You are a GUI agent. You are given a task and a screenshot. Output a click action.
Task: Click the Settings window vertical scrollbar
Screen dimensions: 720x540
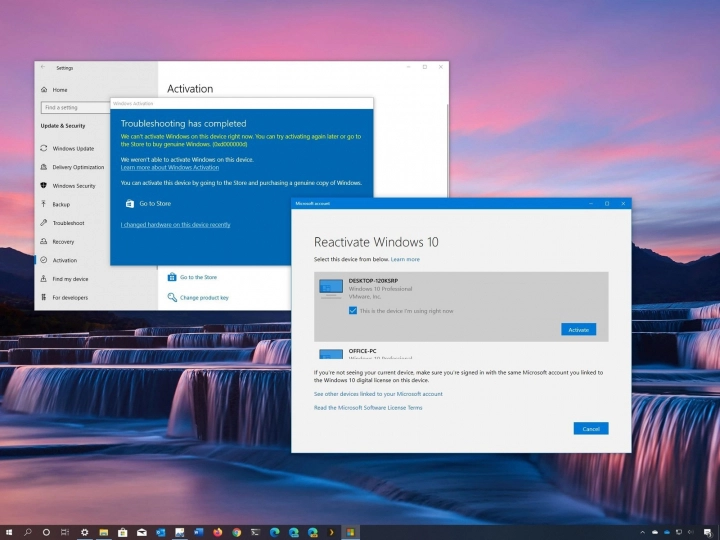[447, 151]
